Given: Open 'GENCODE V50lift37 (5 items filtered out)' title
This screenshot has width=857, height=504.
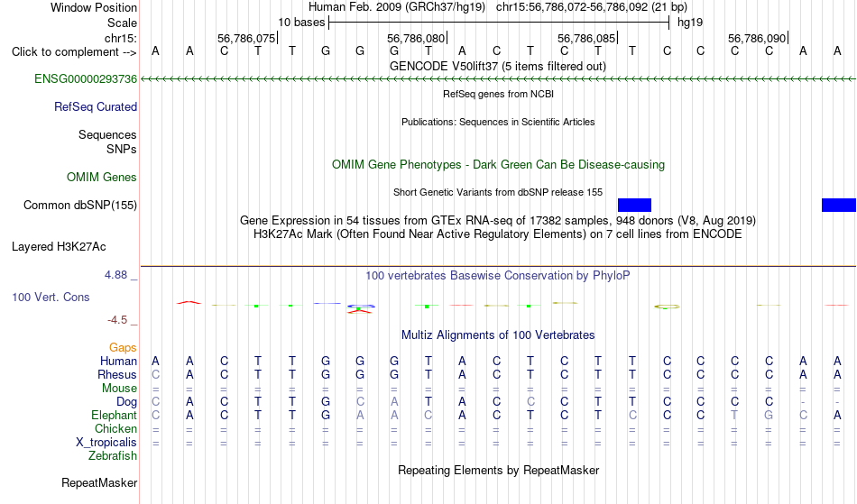Looking at the screenshot, I should click(x=497, y=67).
